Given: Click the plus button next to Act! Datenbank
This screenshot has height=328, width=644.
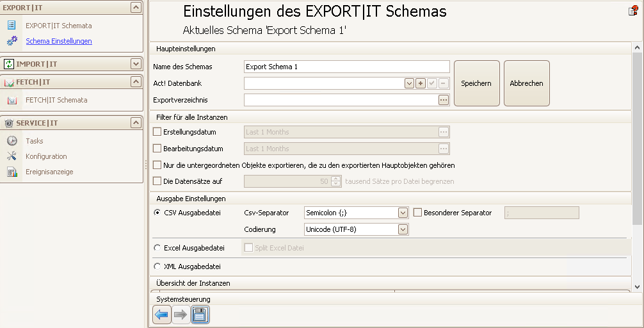Looking at the screenshot, I should tap(420, 83).
